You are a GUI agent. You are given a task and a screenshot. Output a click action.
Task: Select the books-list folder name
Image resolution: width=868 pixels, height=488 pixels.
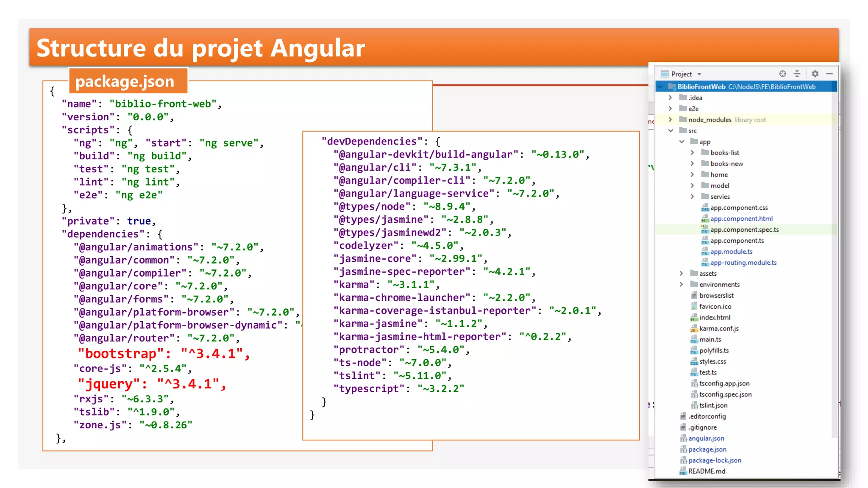pyautogui.click(x=725, y=153)
